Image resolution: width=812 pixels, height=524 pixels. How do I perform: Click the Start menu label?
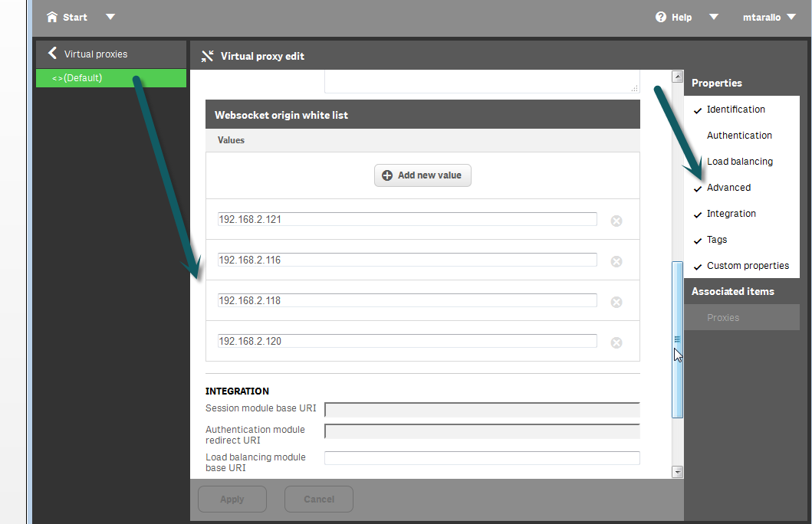coord(75,18)
